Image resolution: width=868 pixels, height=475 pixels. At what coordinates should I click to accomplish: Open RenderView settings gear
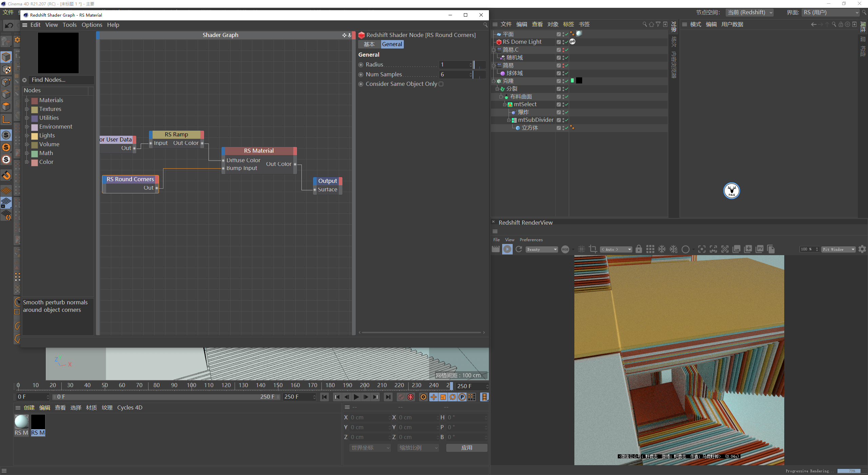tap(862, 249)
